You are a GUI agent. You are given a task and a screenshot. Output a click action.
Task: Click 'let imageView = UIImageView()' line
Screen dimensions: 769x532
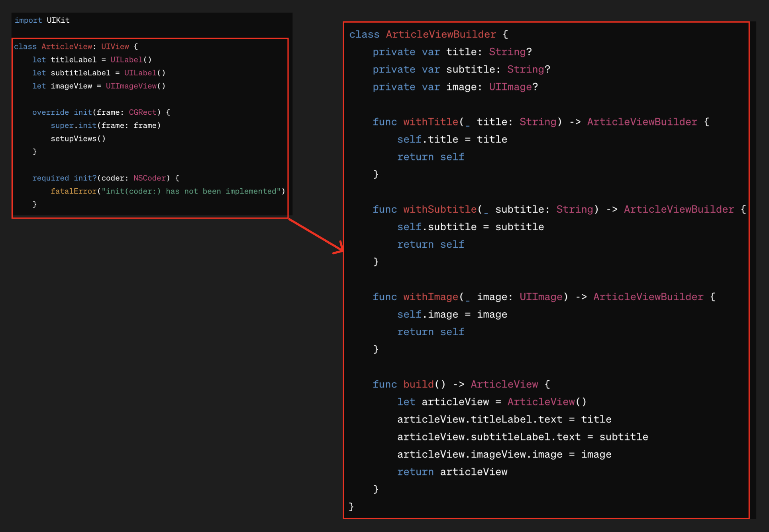click(x=99, y=86)
